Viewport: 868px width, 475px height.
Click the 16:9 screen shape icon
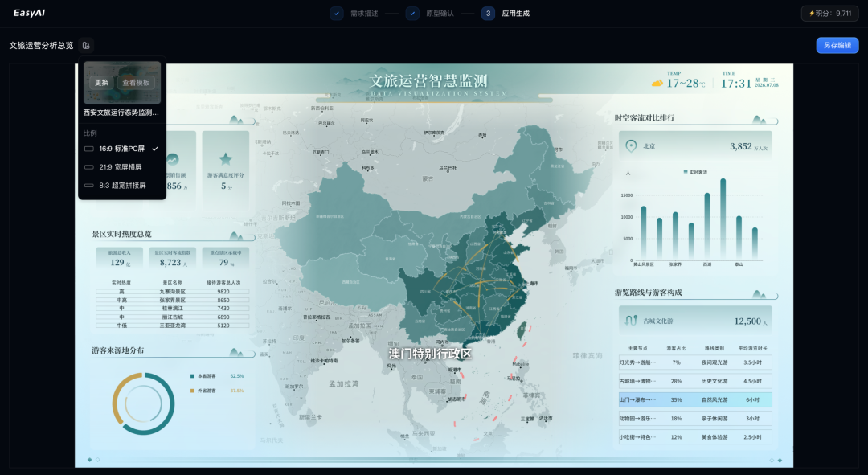click(x=88, y=149)
